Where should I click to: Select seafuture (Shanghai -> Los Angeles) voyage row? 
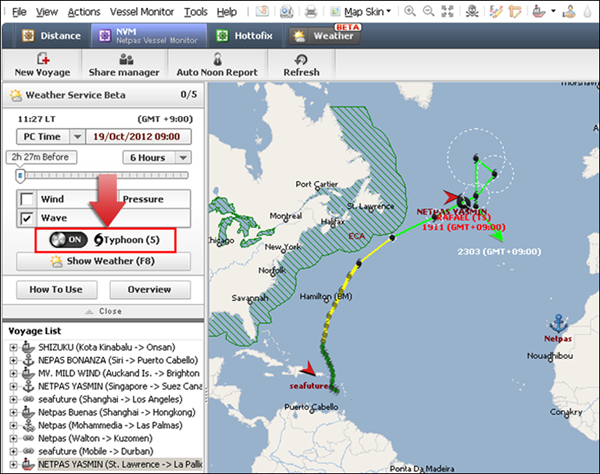pyautogui.click(x=110, y=399)
